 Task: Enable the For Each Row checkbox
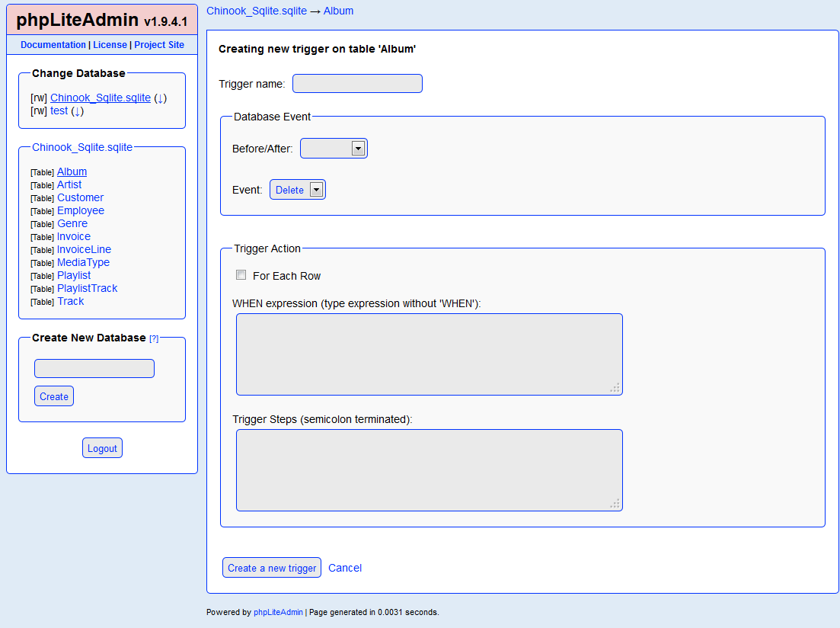[x=241, y=275]
